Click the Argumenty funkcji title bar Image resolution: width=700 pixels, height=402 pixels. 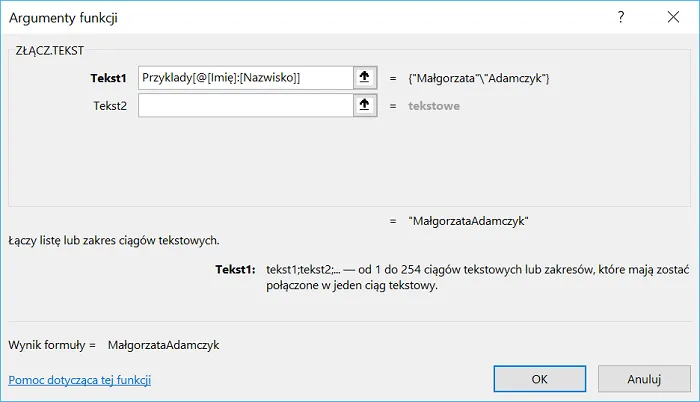300,17
